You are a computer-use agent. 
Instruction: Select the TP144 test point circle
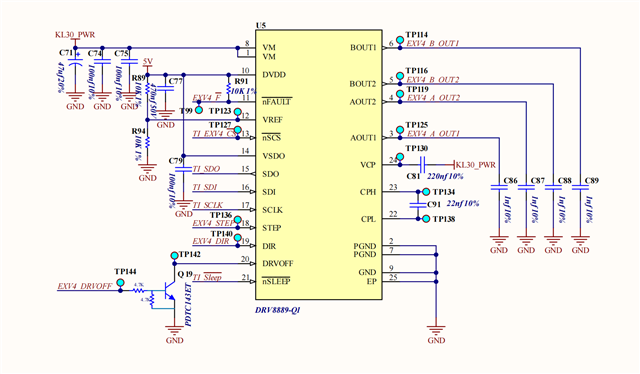point(120,283)
